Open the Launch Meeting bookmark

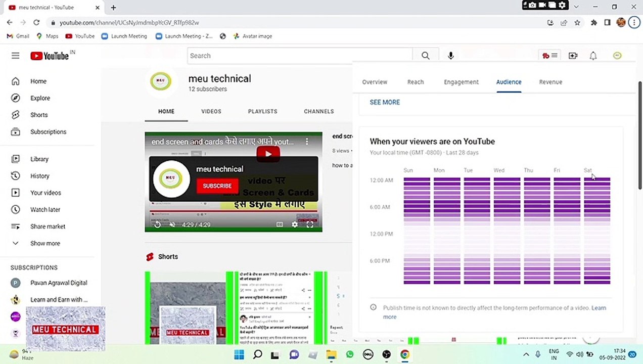click(124, 36)
